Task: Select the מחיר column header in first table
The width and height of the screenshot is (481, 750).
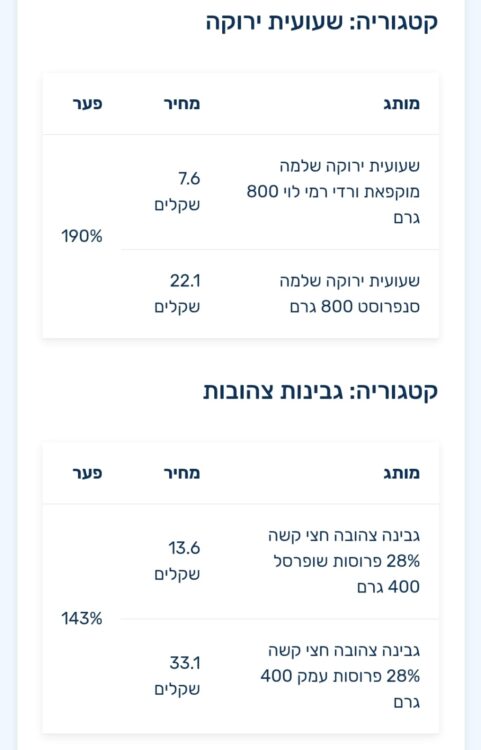Action: pyautogui.click(x=182, y=104)
